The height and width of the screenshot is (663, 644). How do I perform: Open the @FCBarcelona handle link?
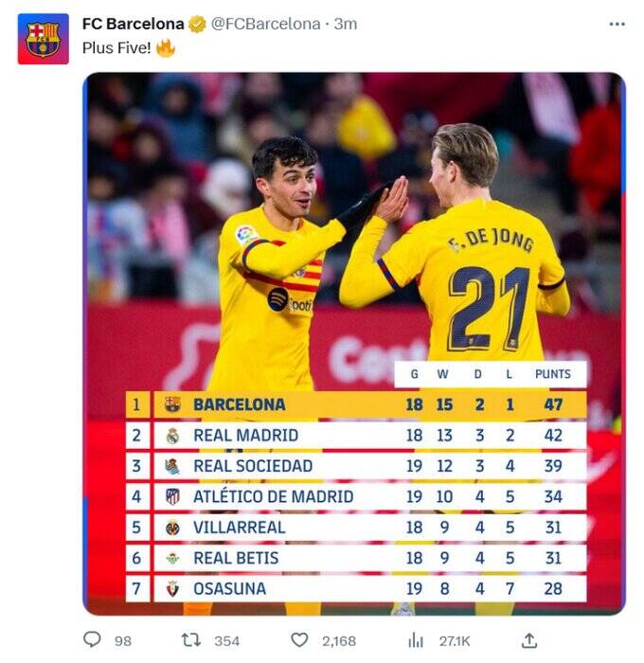click(265, 24)
